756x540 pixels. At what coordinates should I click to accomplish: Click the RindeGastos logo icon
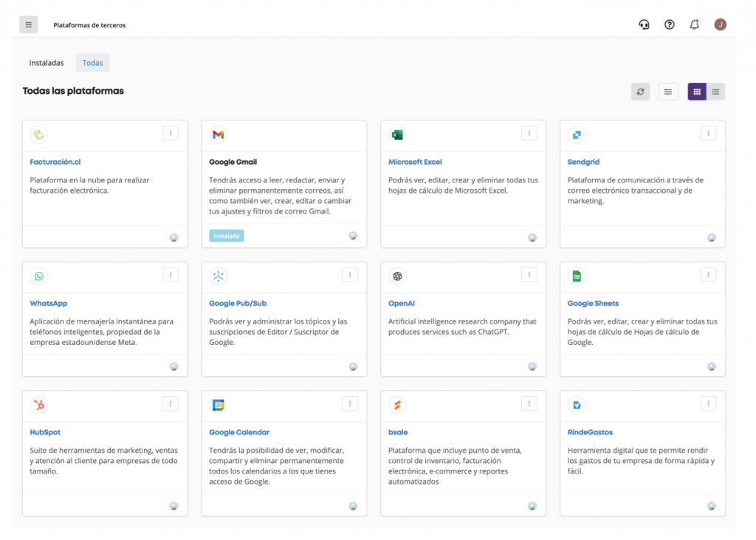(x=577, y=405)
